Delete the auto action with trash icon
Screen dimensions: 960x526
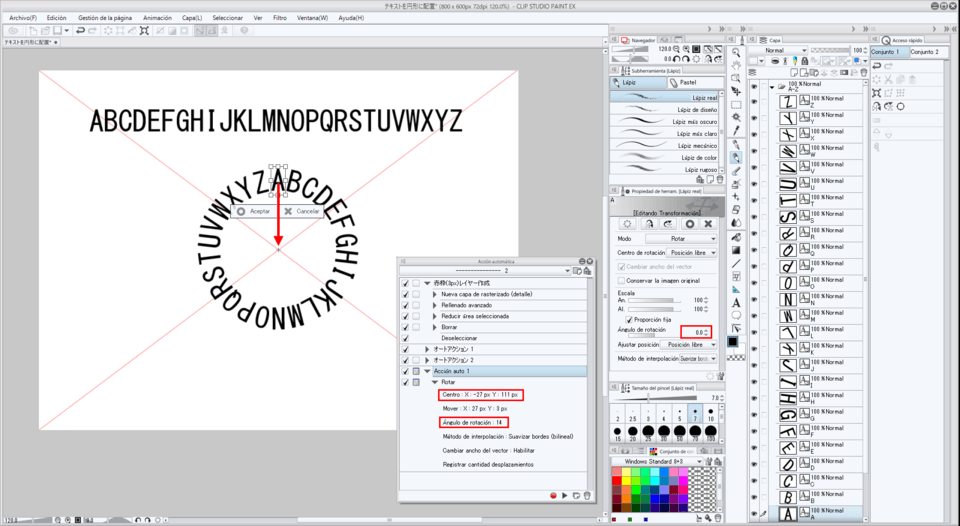coord(588,495)
